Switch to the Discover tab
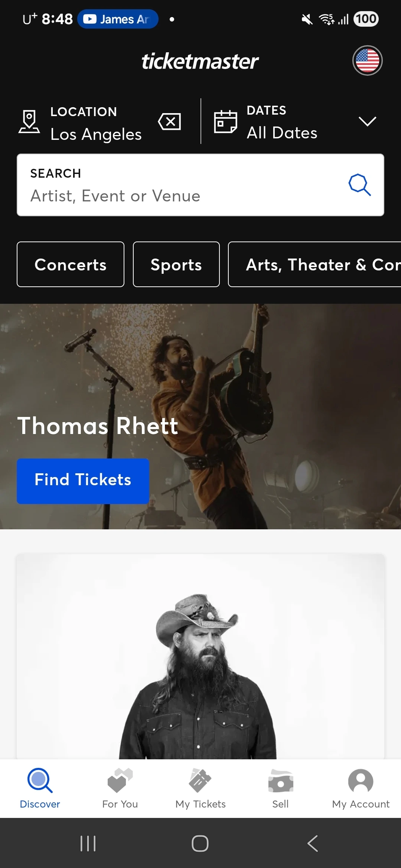 coord(40,788)
